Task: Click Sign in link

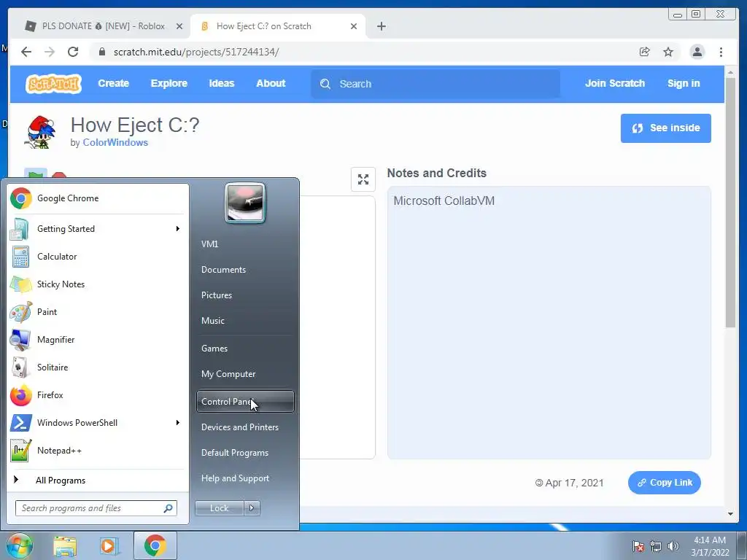Action: click(x=683, y=83)
